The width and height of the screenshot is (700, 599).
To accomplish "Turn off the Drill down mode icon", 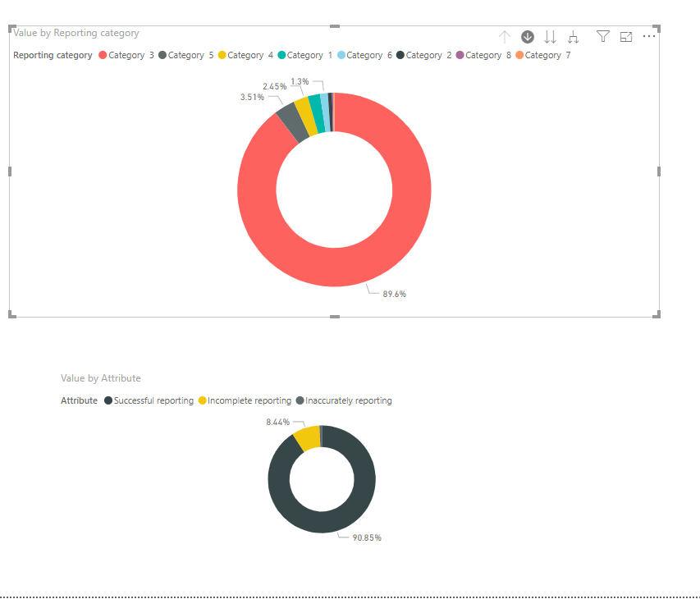I will [x=527, y=37].
